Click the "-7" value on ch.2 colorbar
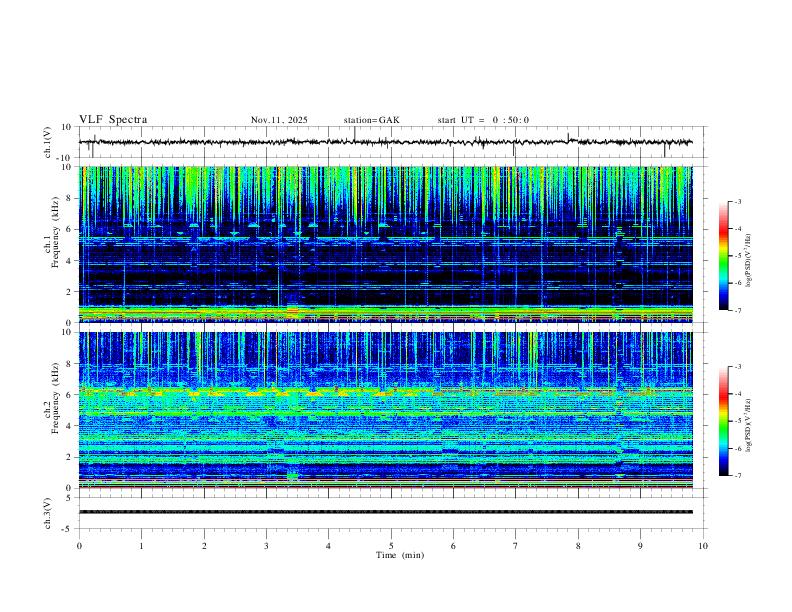 coord(737,475)
